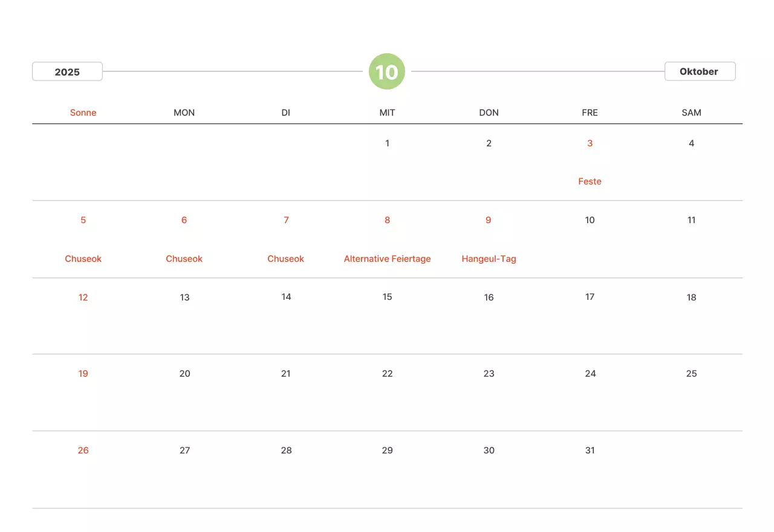Image resolution: width=774 pixels, height=532 pixels.
Task: Select date 31 in the last row
Action: pos(590,450)
